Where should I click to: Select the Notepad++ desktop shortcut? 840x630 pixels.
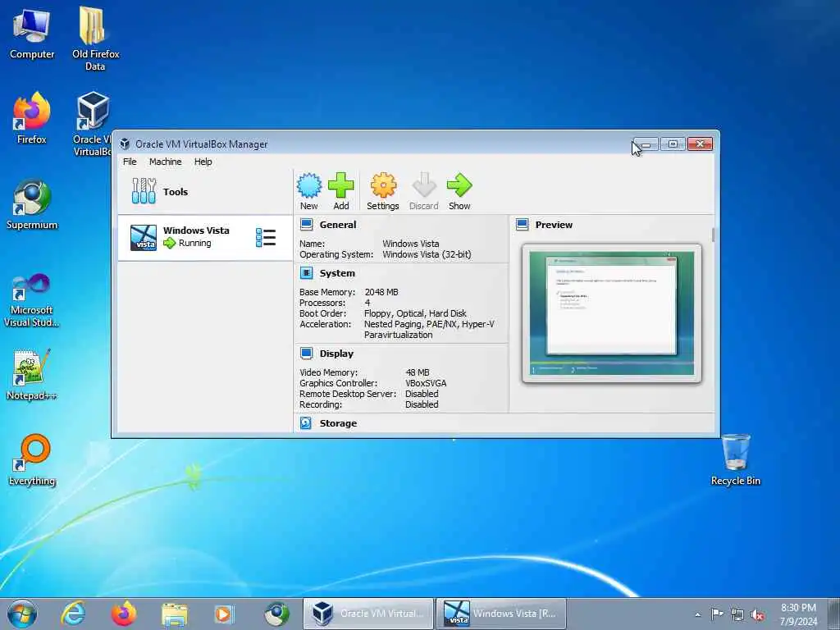32,375
